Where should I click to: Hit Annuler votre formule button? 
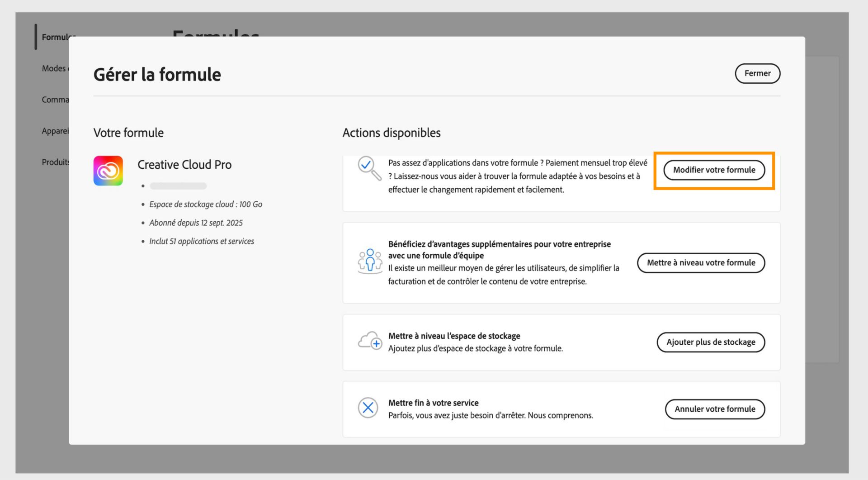715,409
